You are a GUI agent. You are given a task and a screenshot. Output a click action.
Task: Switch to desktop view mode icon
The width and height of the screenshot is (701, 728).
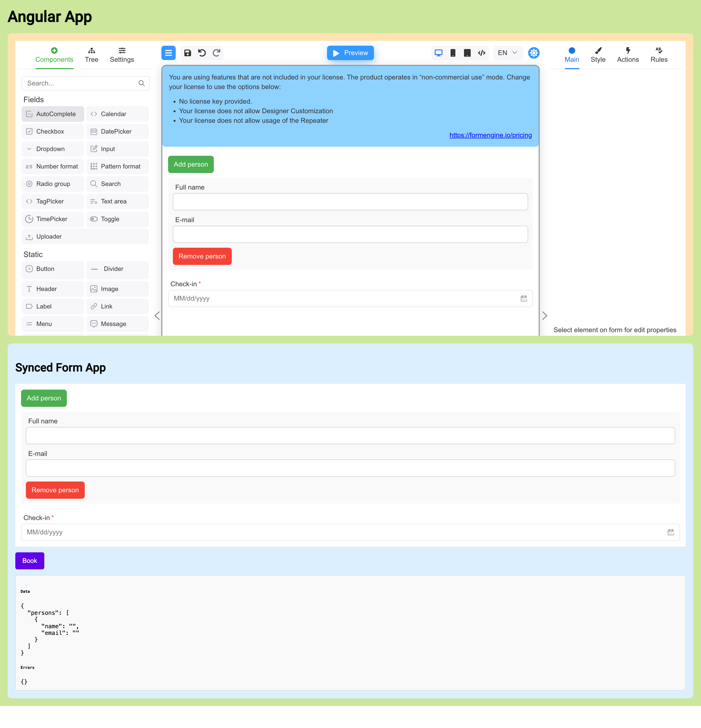pyautogui.click(x=438, y=53)
